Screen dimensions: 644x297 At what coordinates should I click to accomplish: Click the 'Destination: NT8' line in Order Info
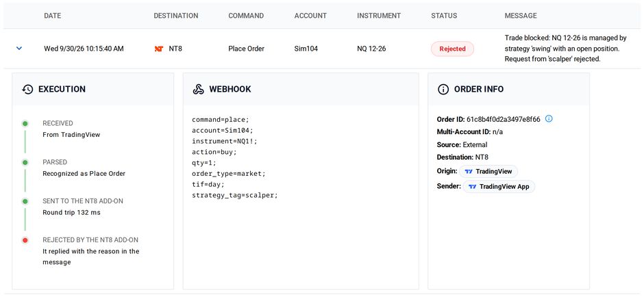point(462,157)
